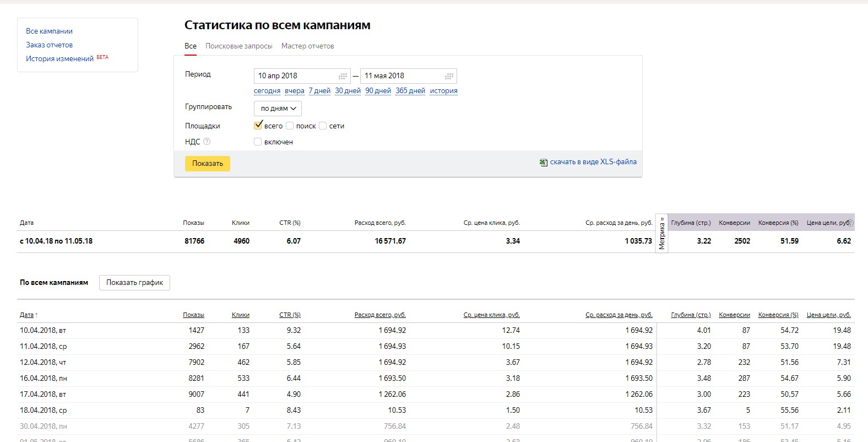Click the 'По всем кампаниям' heading
The width and height of the screenshot is (868, 442).
54,282
